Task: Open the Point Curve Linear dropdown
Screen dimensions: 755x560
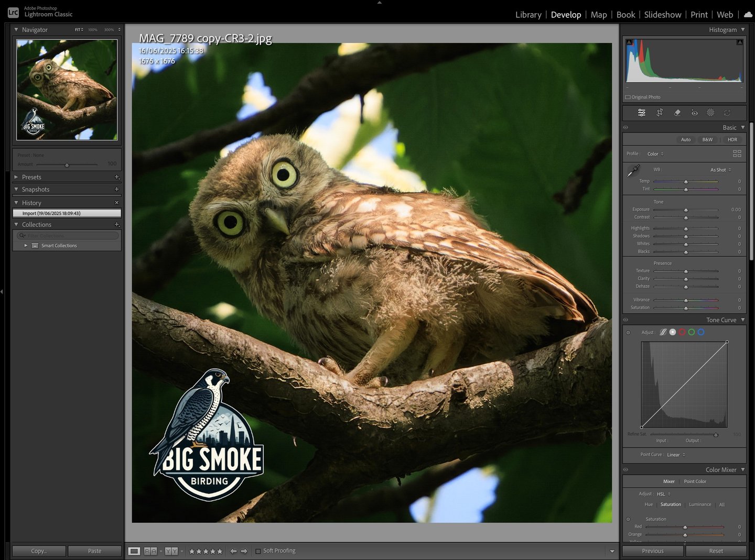Action: (x=676, y=455)
